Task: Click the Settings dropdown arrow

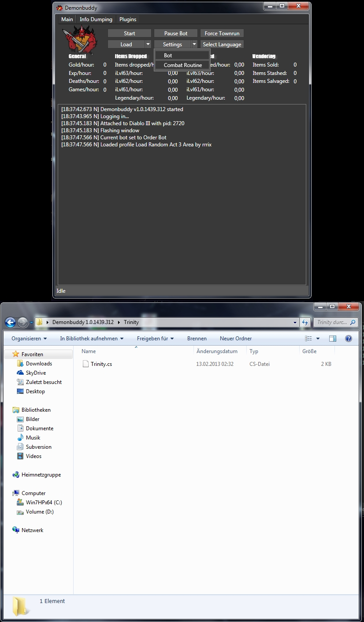Action: point(194,45)
